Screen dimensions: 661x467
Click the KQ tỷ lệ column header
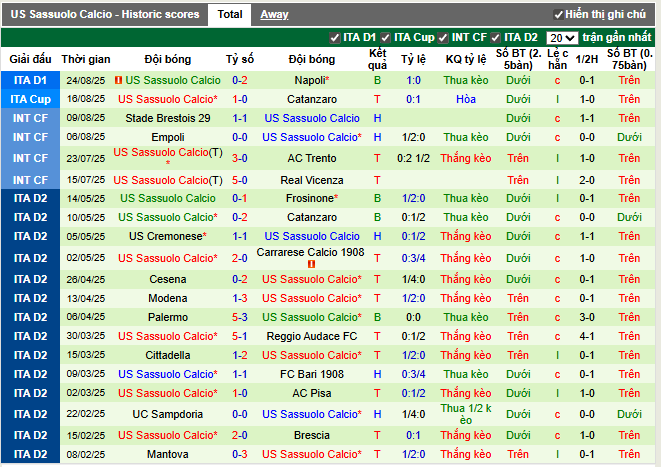[x=466, y=59]
